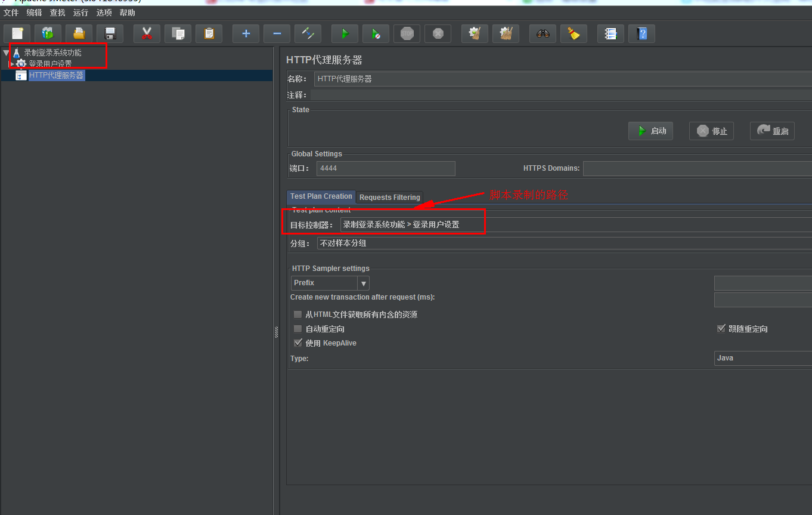The height and width of the screenshot is (515, 812).
Task: Click the Copy toolbar icon
Action: [178, 33]
